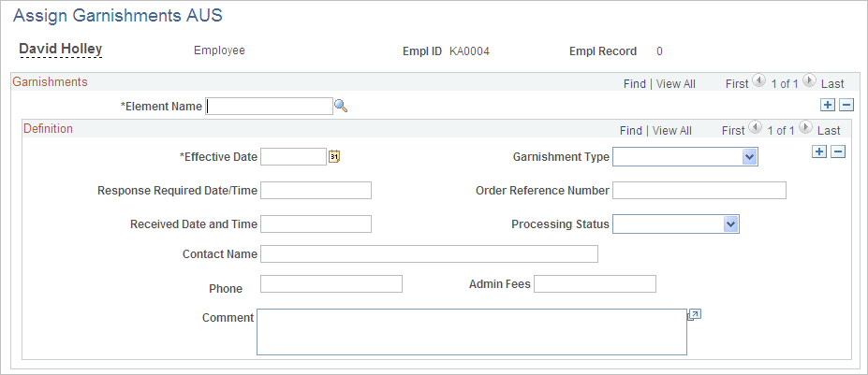This screenshot has width=868, height=375.
Task: Click the Contact Name field
Action: pos(429,253)
